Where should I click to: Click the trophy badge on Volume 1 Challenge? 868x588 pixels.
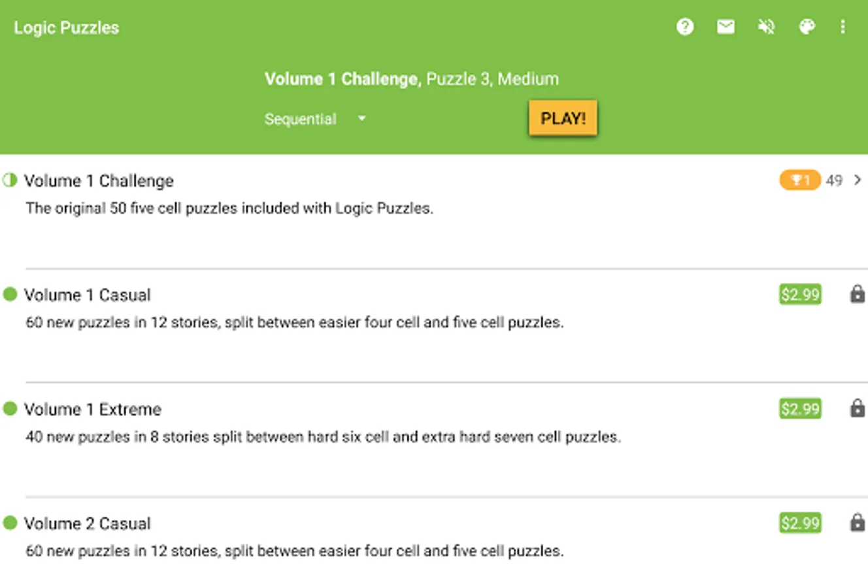tap(799, 180)
